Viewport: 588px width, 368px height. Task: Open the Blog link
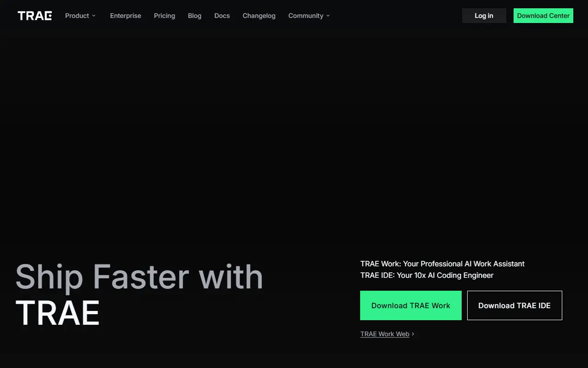click(x=195, y=16)
